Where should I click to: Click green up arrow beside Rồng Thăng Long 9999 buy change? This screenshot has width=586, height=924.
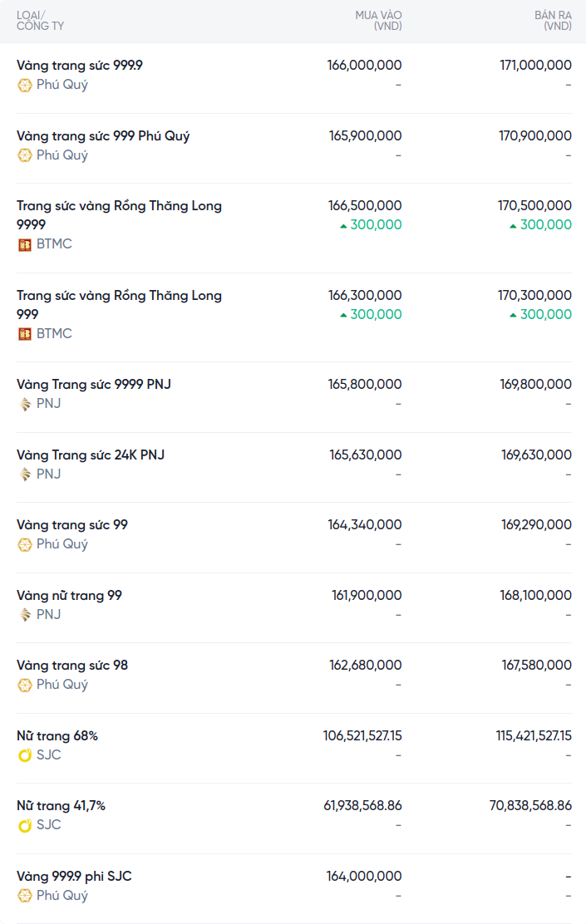(343, 225)
